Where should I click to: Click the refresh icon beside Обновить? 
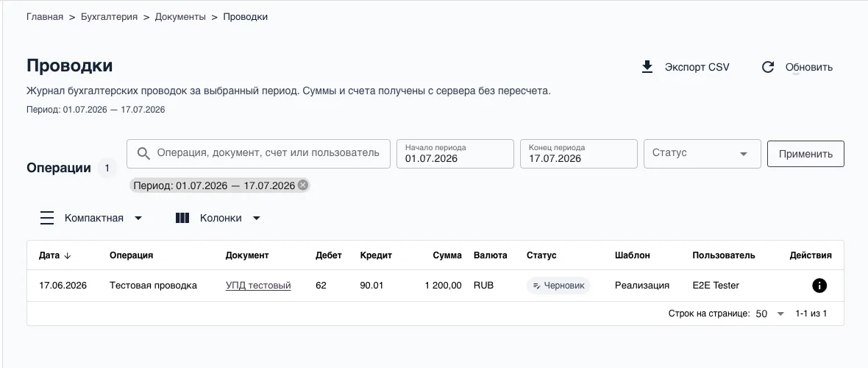768,67
